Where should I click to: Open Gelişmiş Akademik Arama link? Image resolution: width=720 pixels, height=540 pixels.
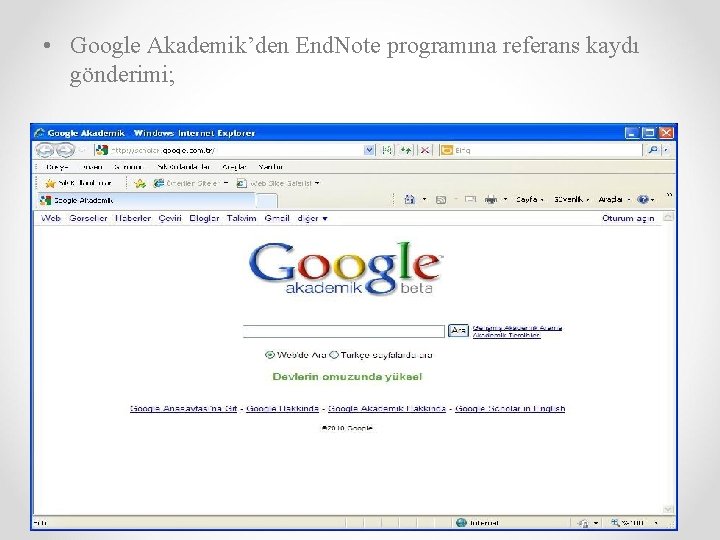pos(518,328)
